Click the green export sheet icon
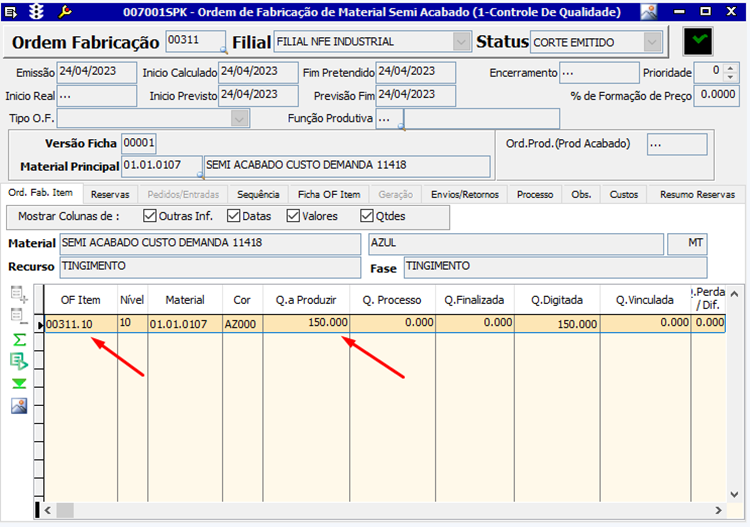This screenshot has height=527, width=750. [x=19, y=362]
